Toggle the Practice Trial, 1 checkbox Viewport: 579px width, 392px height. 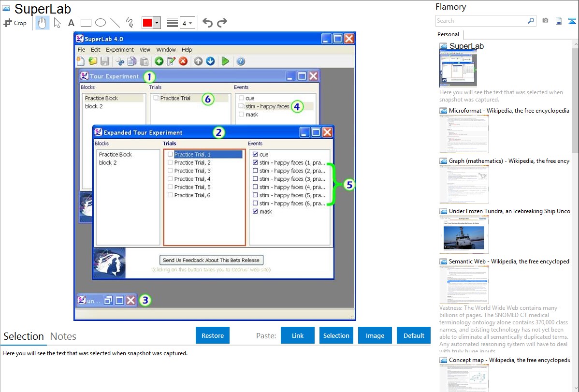170,155
